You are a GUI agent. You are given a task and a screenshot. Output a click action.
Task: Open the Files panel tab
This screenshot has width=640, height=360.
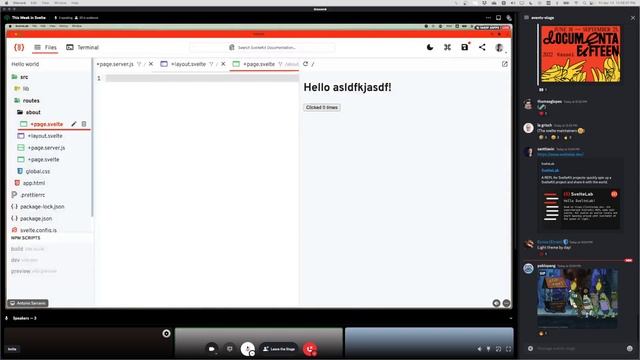[45, 47]
